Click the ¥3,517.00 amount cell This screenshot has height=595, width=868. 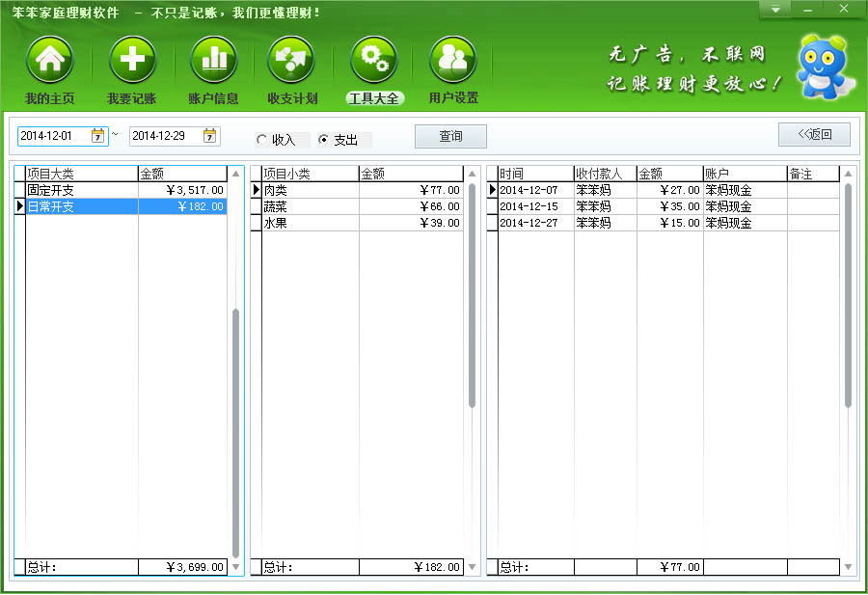click(182, 190)
